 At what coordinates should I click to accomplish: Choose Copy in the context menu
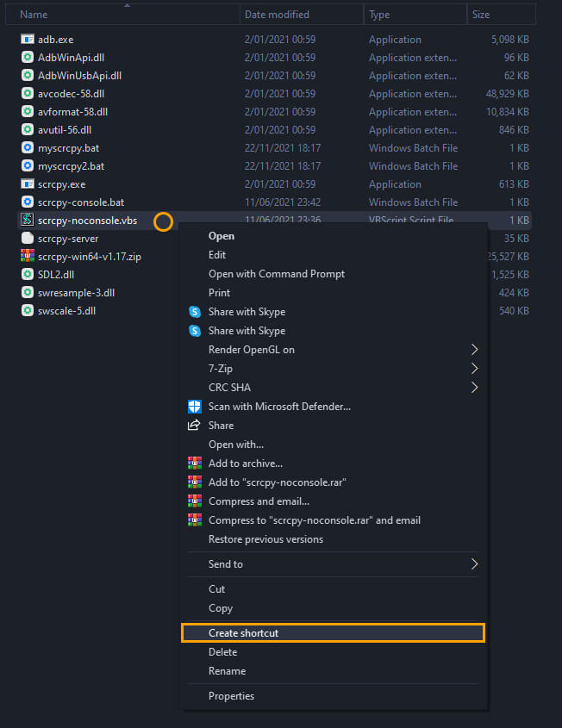pyautogui.click(x=333, y=608)
